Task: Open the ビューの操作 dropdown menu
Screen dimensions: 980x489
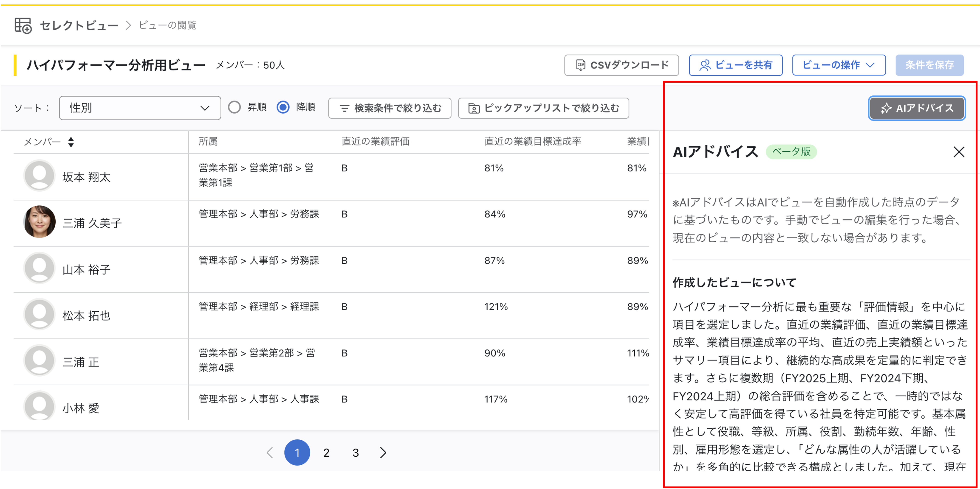Action: 839,65
